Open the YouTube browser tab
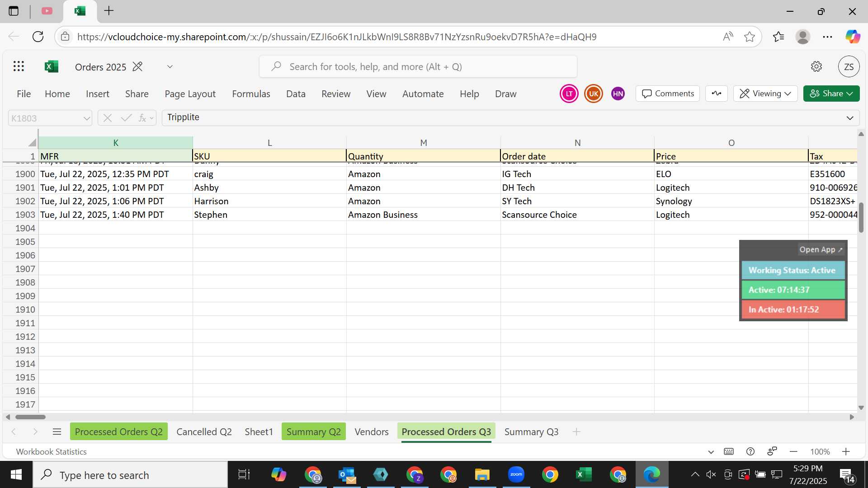The width and height of the screenshot is (868, 488). (x=47, y=11)
